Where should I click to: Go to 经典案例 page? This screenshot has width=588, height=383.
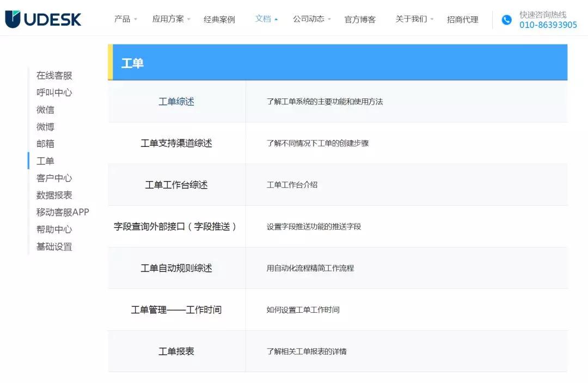click(219, 20)
